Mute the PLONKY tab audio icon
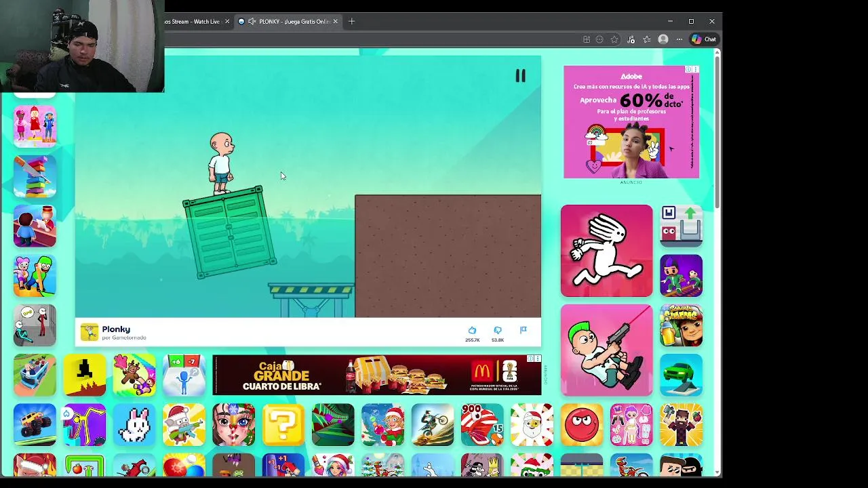This screenshot has height=488, width=868. pyautogui.click(x=252, y=22)
